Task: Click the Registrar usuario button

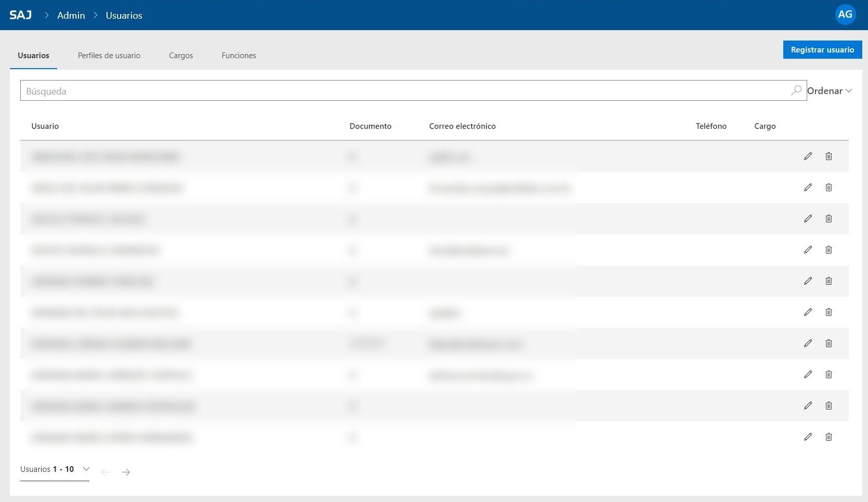Action: click(x=822, y=50)
